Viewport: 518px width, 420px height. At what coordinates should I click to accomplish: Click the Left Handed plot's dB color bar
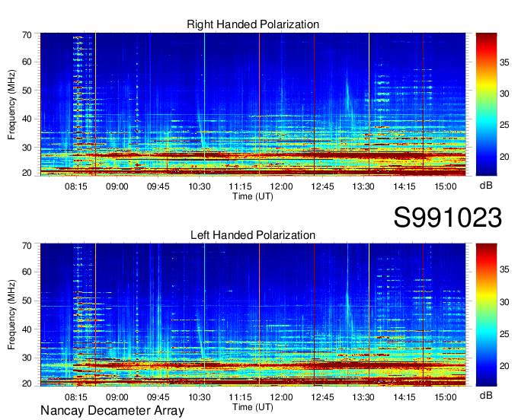(x=486, y=315)
